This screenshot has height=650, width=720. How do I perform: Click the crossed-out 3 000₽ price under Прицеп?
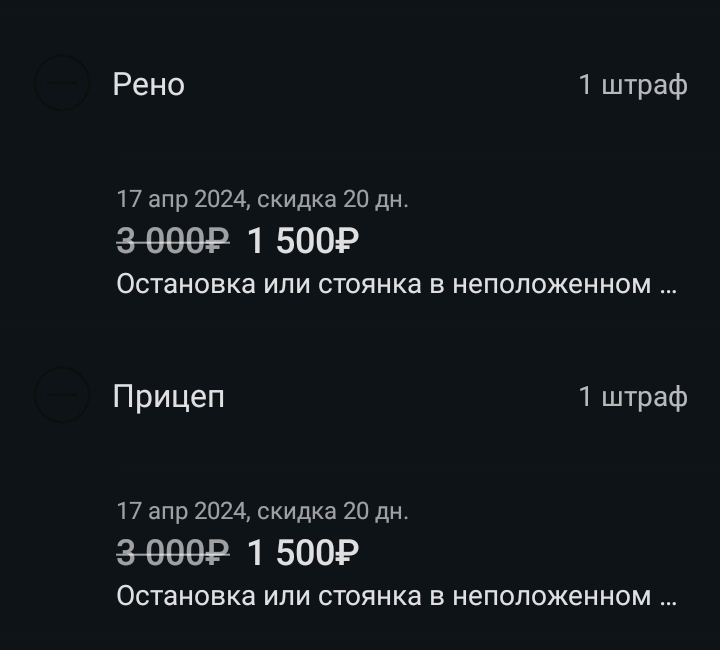tap(173, 553)
